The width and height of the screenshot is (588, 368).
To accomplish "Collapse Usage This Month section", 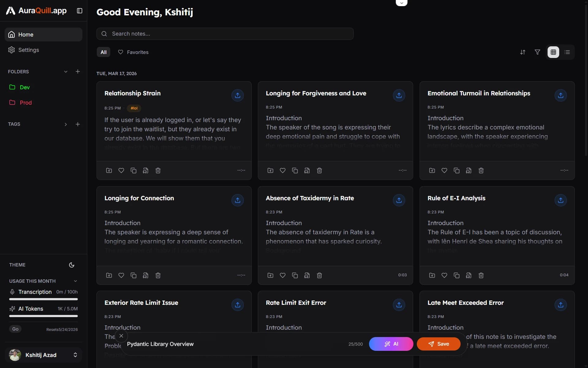I will pyautogui.click(x=75, y=281).
